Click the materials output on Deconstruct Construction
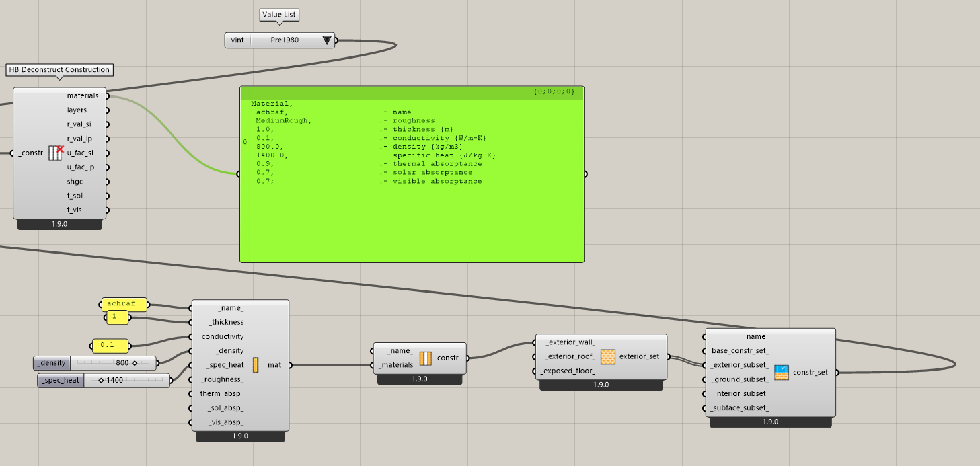The height and width of the screenshot is (466, 980). pos(83,96)
